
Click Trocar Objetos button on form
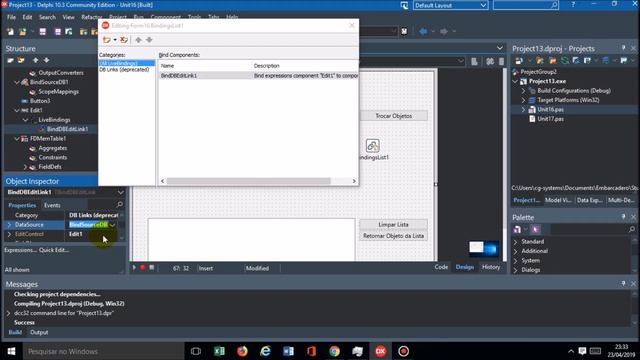click(393, 116)
